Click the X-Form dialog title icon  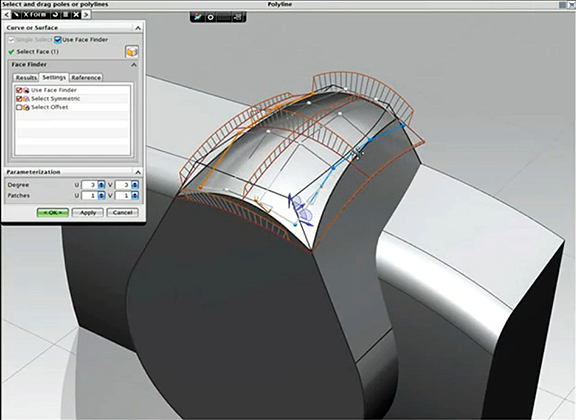17,15
